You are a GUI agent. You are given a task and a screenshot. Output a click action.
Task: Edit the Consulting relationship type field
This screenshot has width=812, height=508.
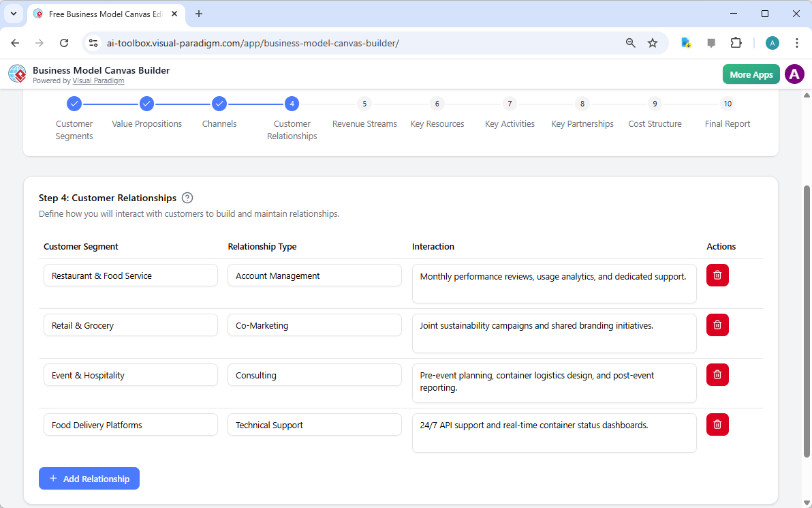314,374
